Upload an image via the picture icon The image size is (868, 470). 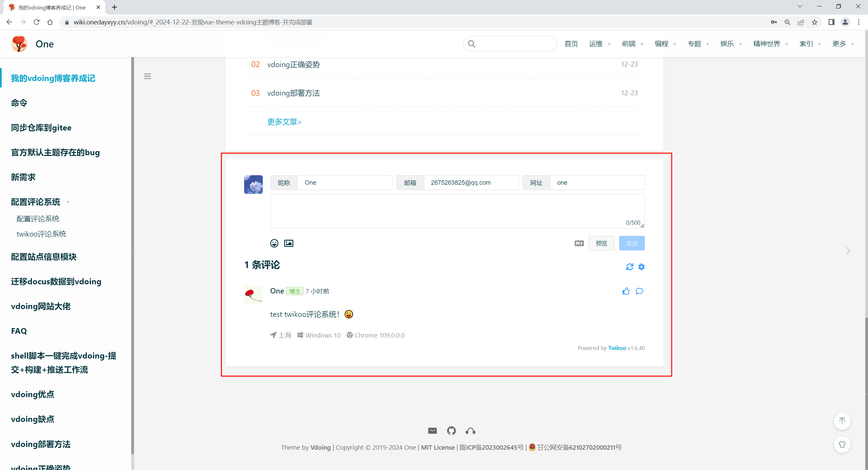click(289, 243)
